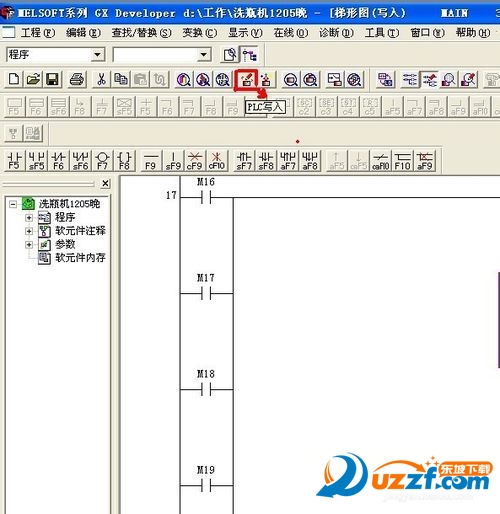Click 参数 label in project tree

coord(65,244)
